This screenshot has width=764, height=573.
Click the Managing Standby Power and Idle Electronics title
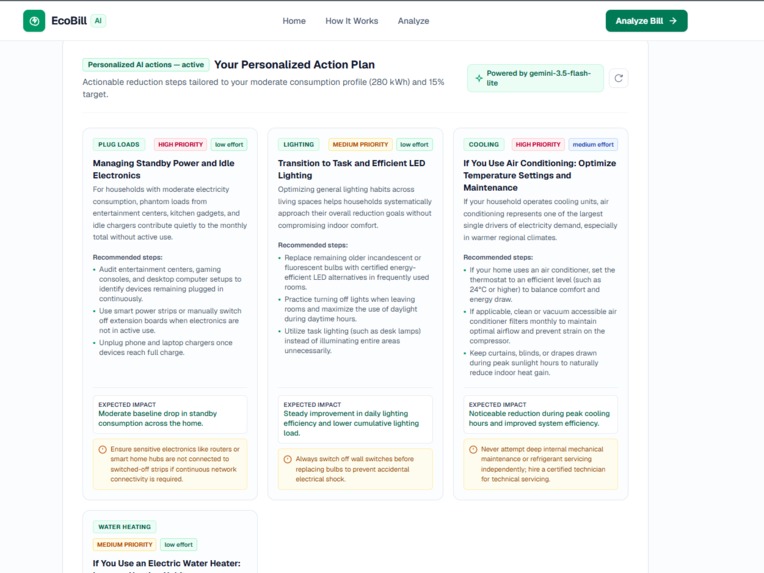coord(164,169)
